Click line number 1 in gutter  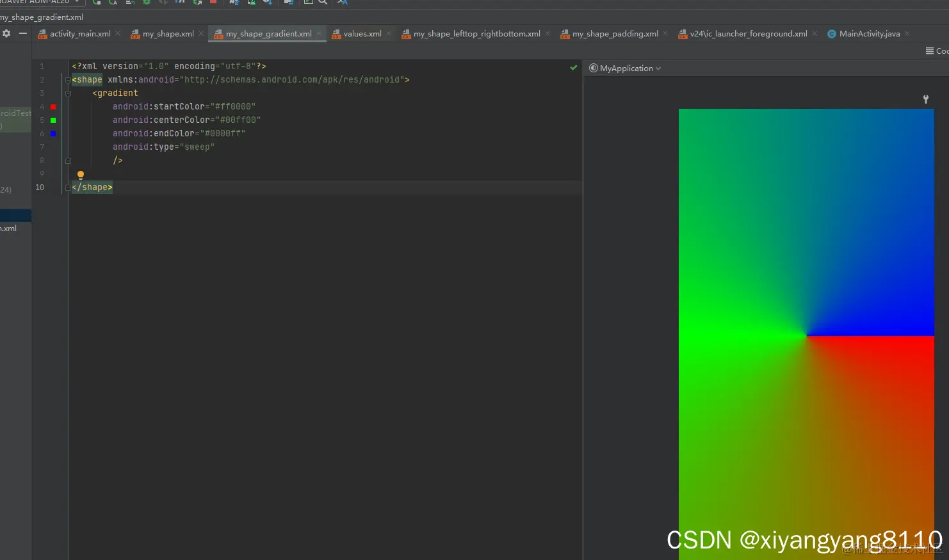click(x=42, y=67)
